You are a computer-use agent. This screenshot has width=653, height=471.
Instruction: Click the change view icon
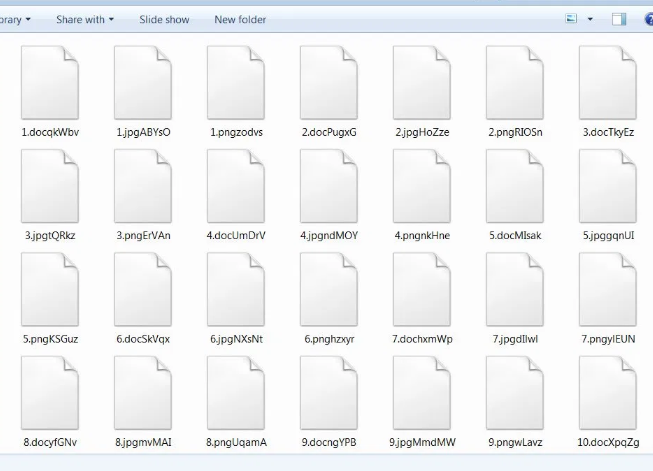click(571, 19)
